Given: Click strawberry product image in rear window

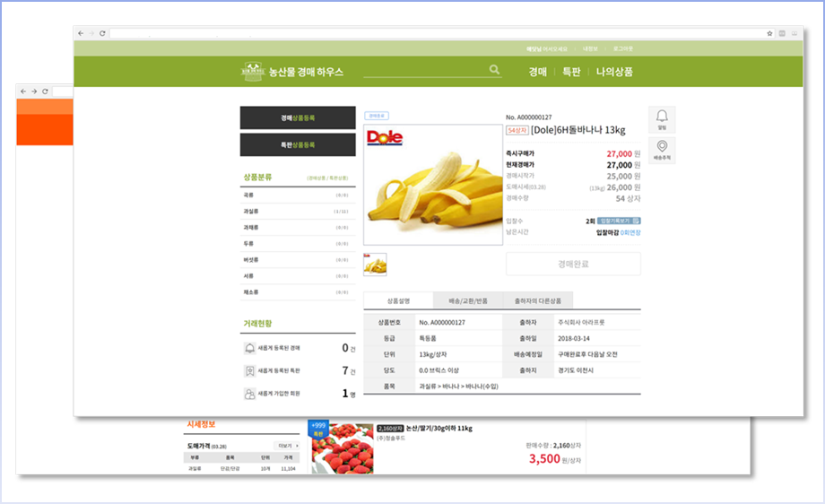Looking at the screenshot, I should 342,447.
